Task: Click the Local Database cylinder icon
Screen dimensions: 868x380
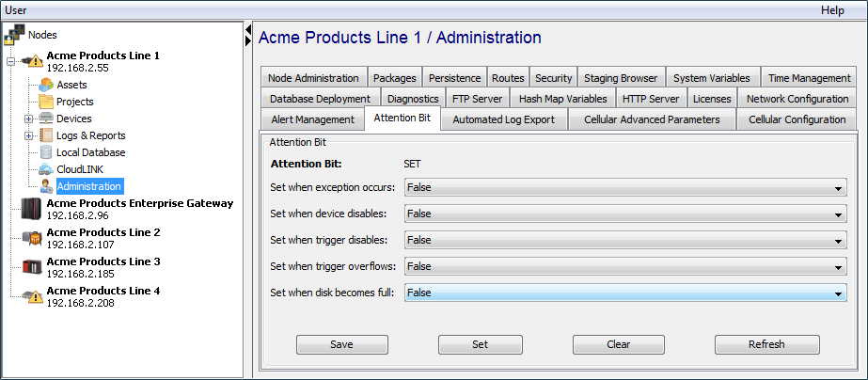Action: pos(46,152)
